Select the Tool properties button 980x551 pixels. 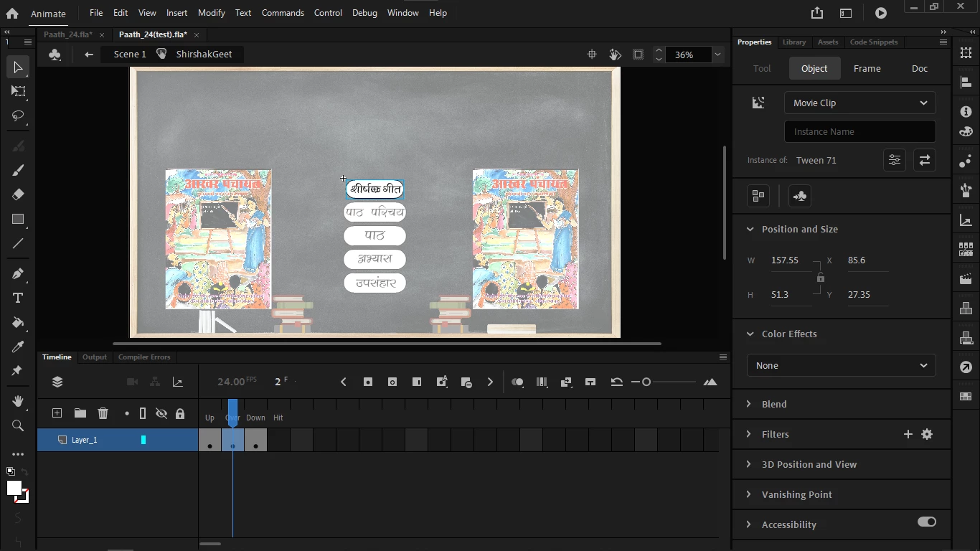pyautogui.click(x=762, y=68)
